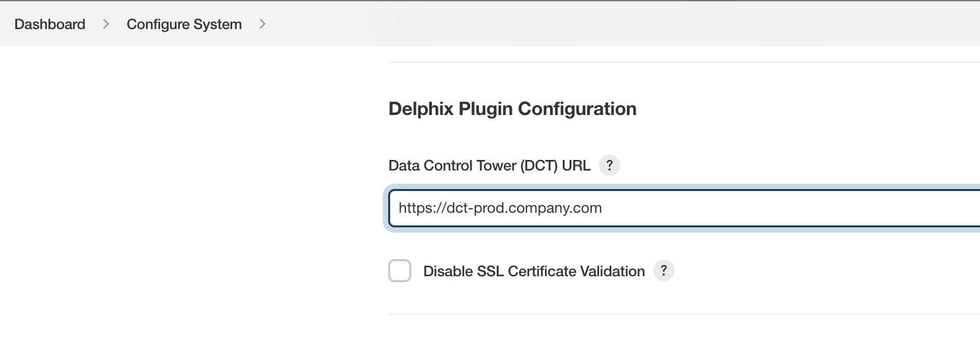Open help for Data Control Tower URL
The height and width of the screenshot is (345, 980).
click(610, 165)
